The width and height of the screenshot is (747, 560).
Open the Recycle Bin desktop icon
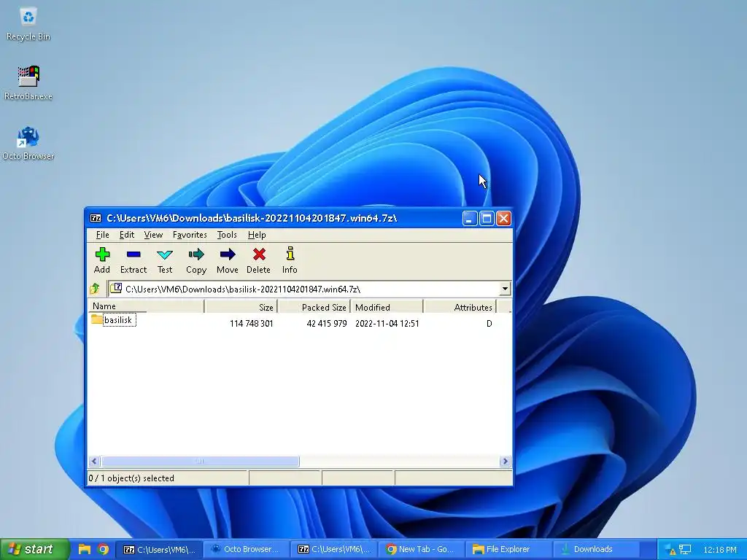(x=28, y=24)
